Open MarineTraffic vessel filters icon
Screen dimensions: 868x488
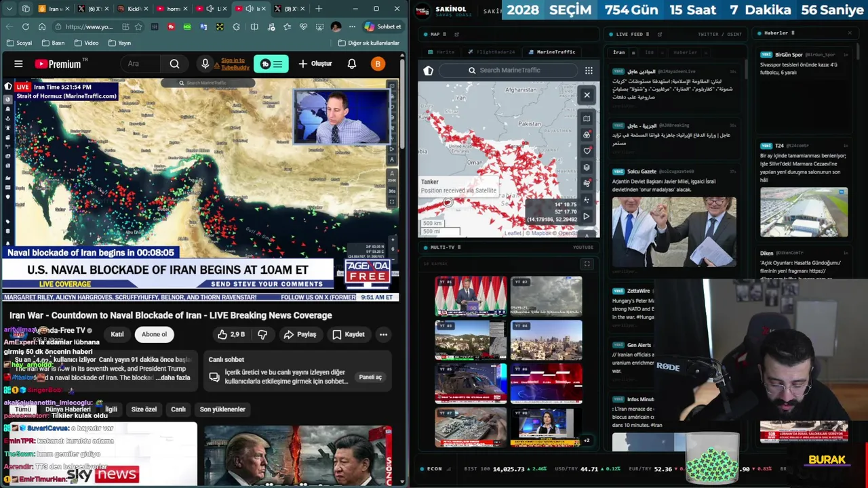click(x=587, y=135)
